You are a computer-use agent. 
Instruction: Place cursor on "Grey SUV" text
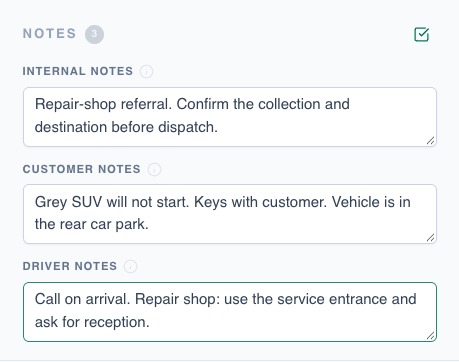click(68, 202)
